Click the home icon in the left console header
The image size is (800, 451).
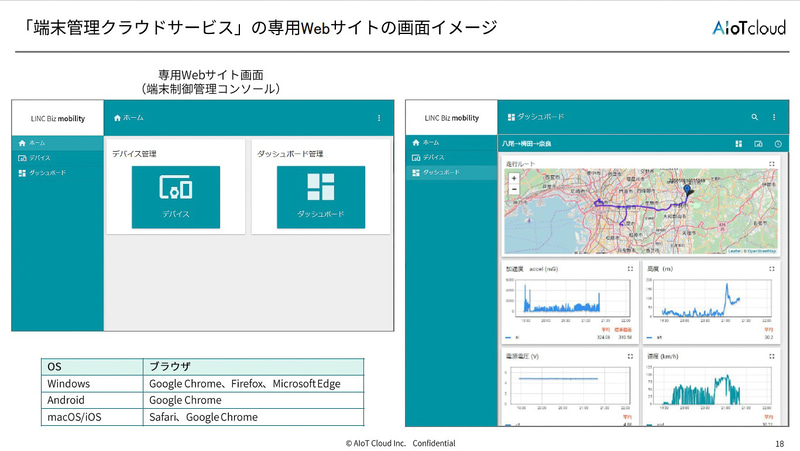click(x=117, y=118)
